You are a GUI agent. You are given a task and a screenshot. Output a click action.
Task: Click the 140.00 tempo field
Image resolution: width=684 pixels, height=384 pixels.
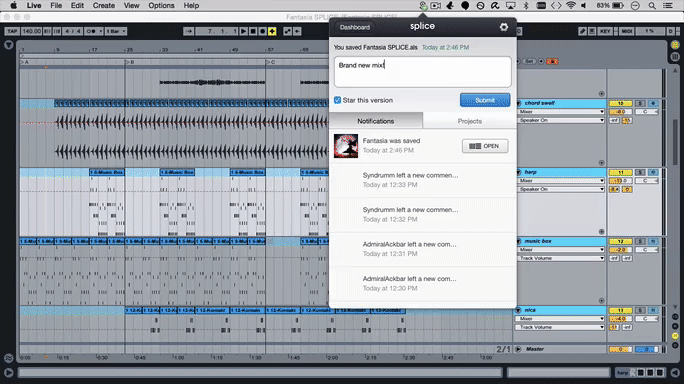[x=31, y=31]
